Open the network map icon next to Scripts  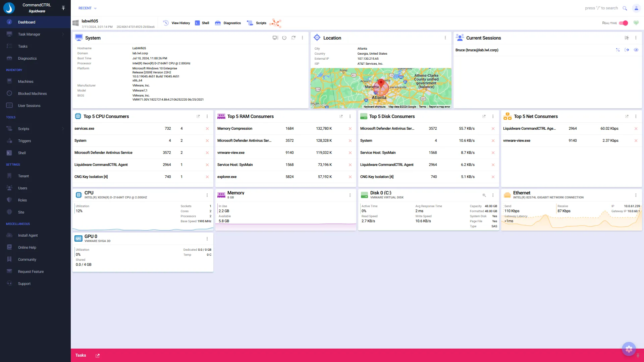275,23
